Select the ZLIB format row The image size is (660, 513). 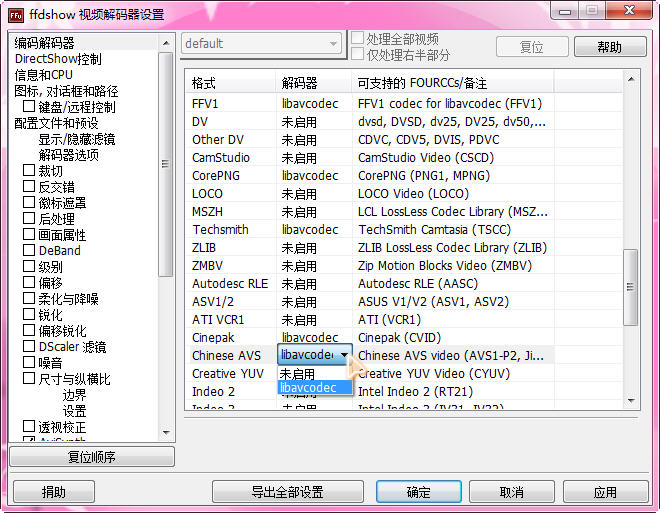click(x=204, y=248)
